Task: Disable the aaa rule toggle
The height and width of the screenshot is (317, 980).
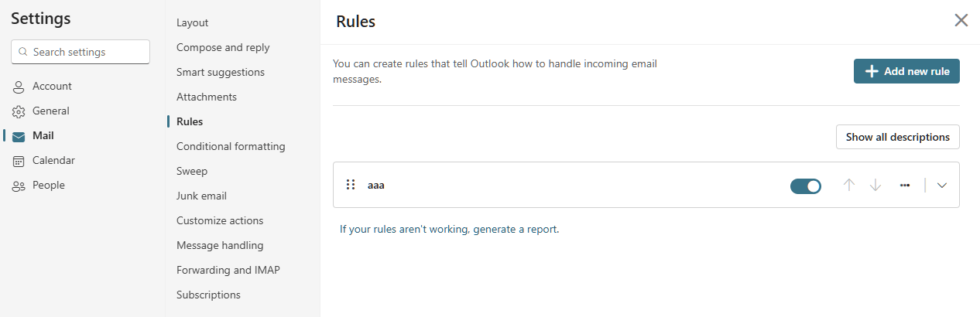Action: click(805, 186)
